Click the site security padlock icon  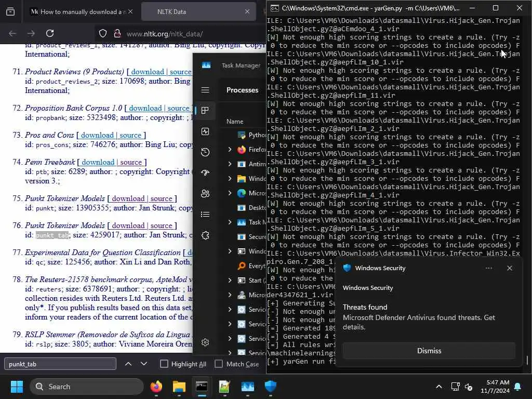click(117, 34)
